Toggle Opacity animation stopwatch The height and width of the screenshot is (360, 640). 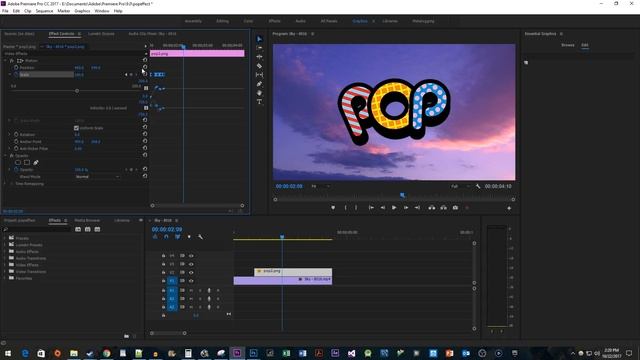tap(16, 169)
